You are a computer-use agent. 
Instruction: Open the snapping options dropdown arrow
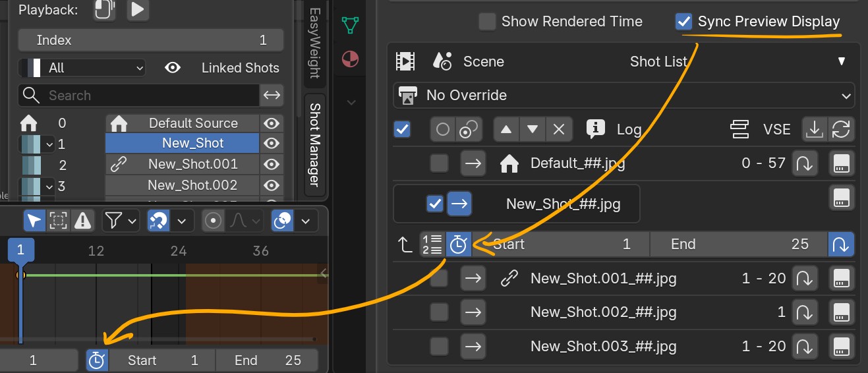click(181, 220)
